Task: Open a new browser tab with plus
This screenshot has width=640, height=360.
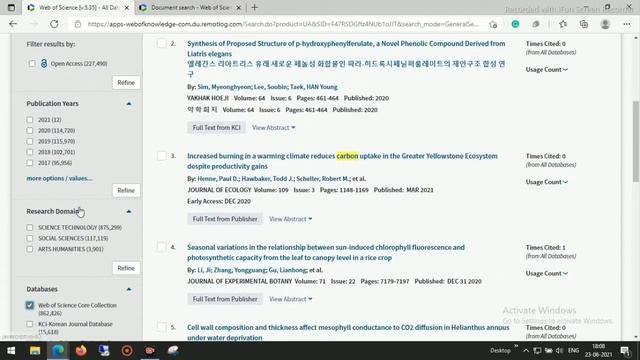Action: point(255,7)
